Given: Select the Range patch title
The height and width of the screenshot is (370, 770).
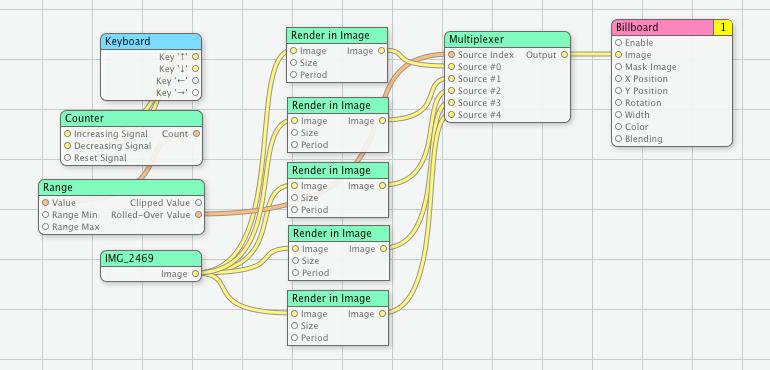Looking at the screenshot, I should click(x=122, y=187).
